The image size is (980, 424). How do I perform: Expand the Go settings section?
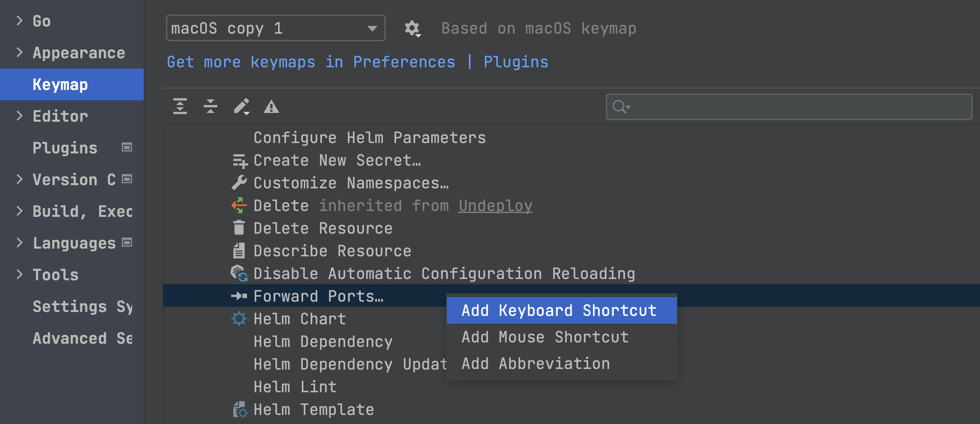tap(20, 20)
